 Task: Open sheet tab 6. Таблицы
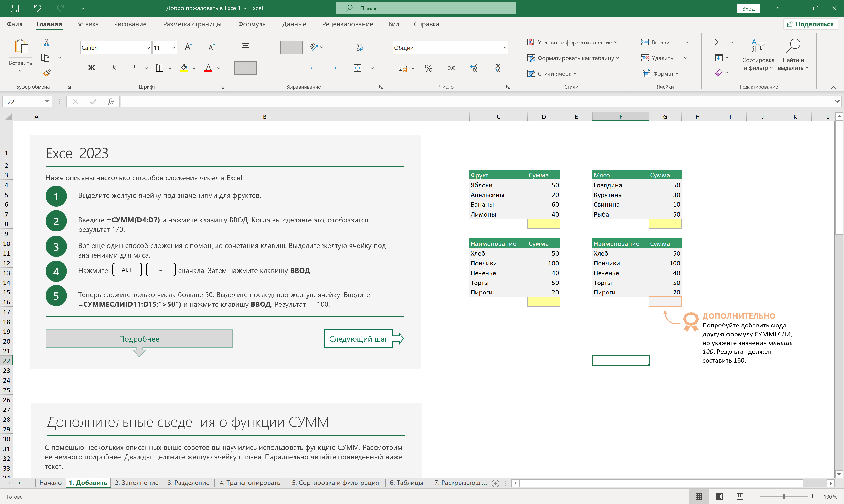406,483
